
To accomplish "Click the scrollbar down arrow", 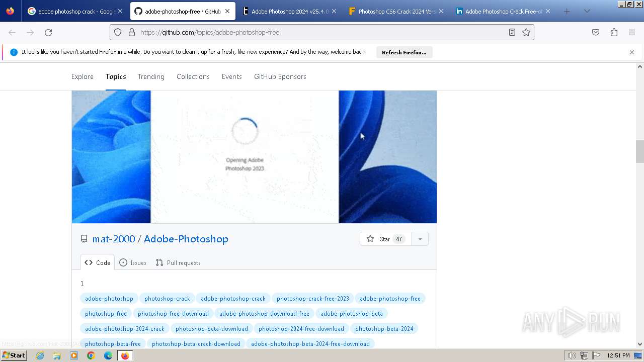I will click(x=640, y=344).
